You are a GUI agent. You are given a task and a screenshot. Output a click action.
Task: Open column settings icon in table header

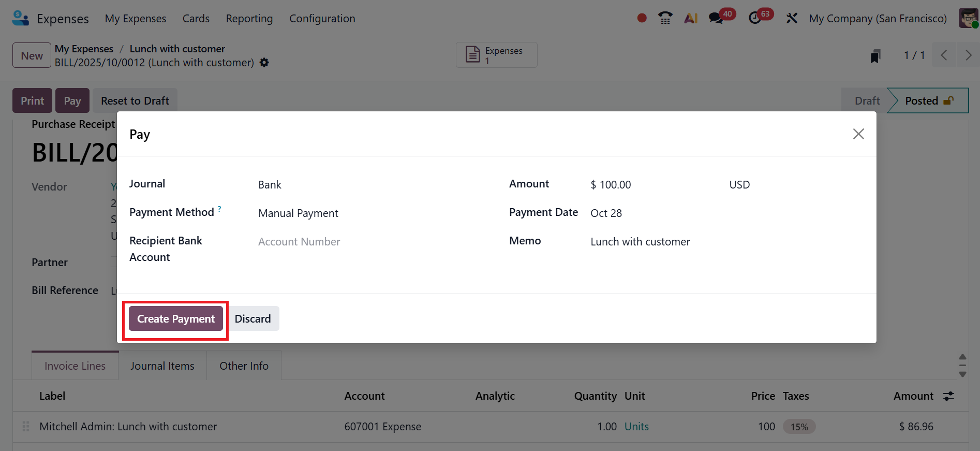948,396
